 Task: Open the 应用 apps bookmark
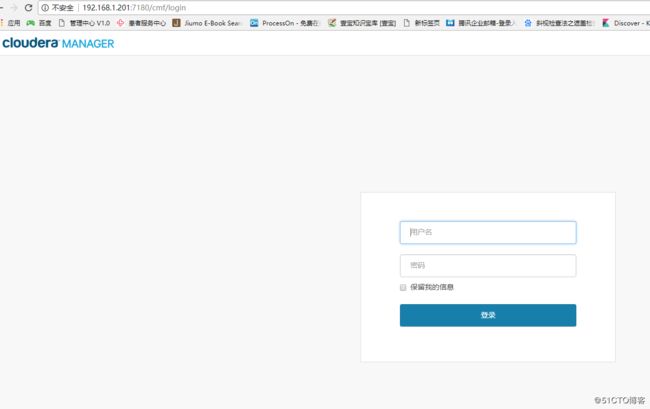10,23
